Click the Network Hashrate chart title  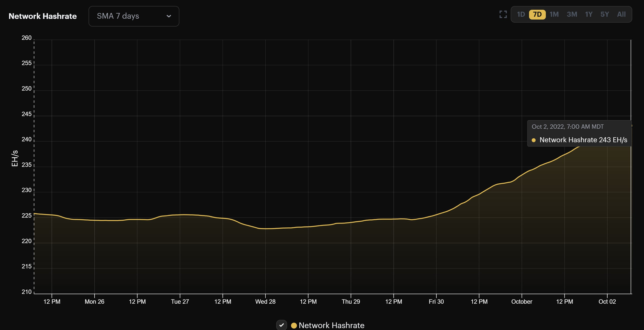click(43, 16)
